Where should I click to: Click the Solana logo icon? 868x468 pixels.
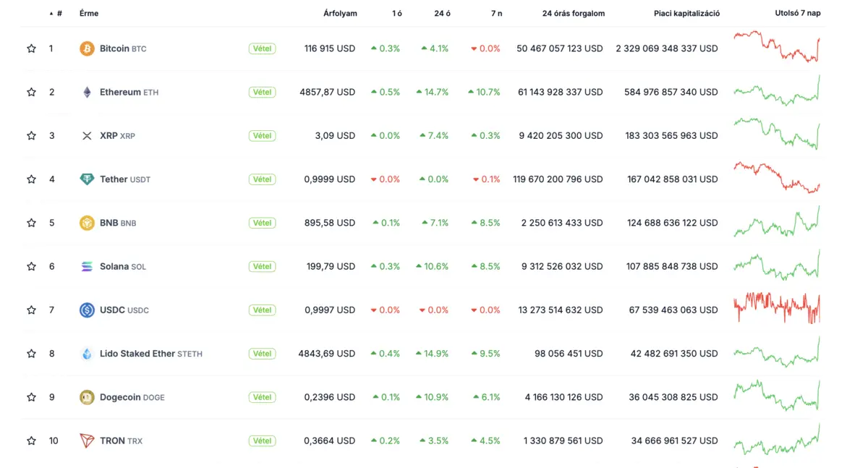87,266
